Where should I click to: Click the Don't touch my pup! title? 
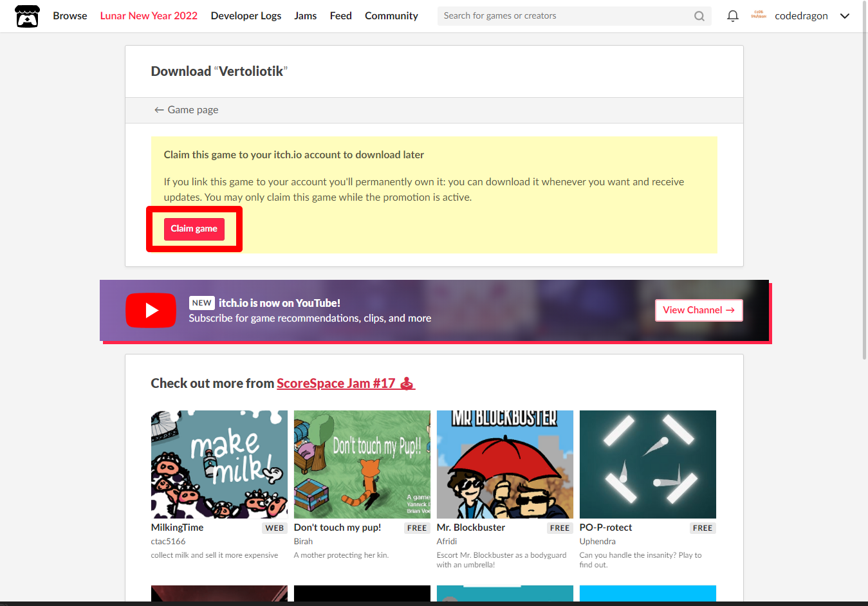coord(337,528)
